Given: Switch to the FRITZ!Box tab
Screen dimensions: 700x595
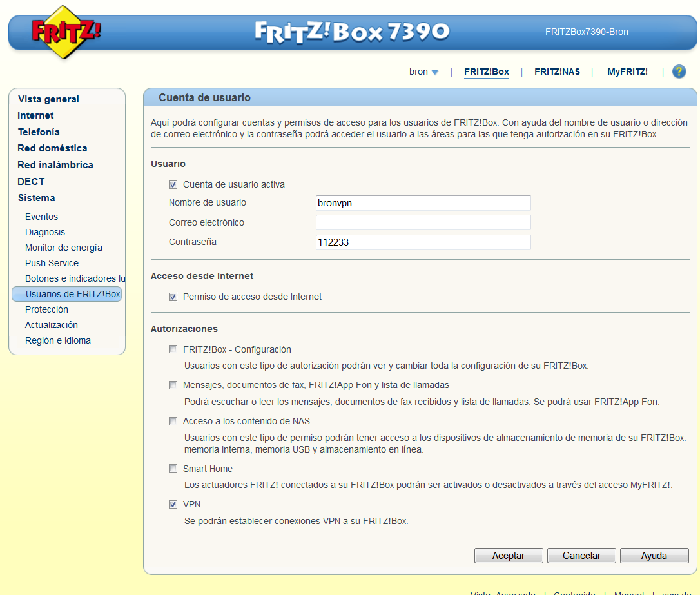Looking at the screenshot, I should point(486,72).
